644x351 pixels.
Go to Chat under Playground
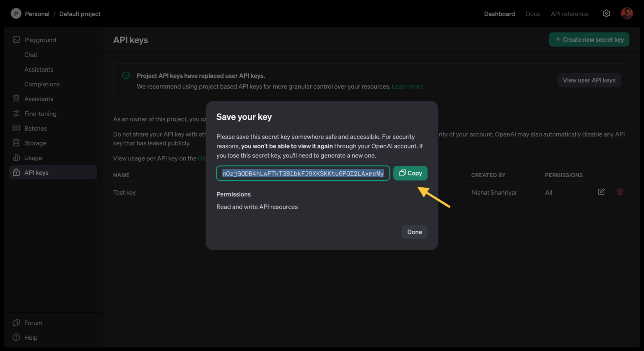[x=31, y=55]
